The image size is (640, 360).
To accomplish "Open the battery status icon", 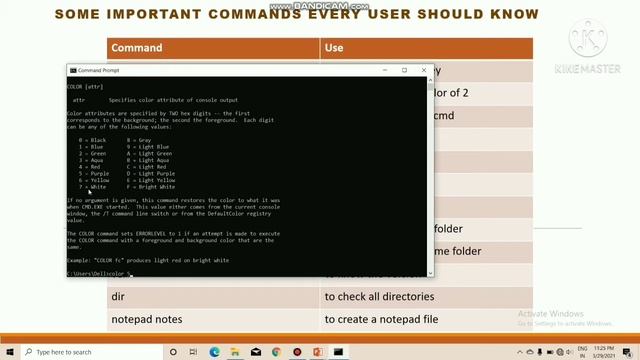I will pyautogui.click(x=550, y=352).
